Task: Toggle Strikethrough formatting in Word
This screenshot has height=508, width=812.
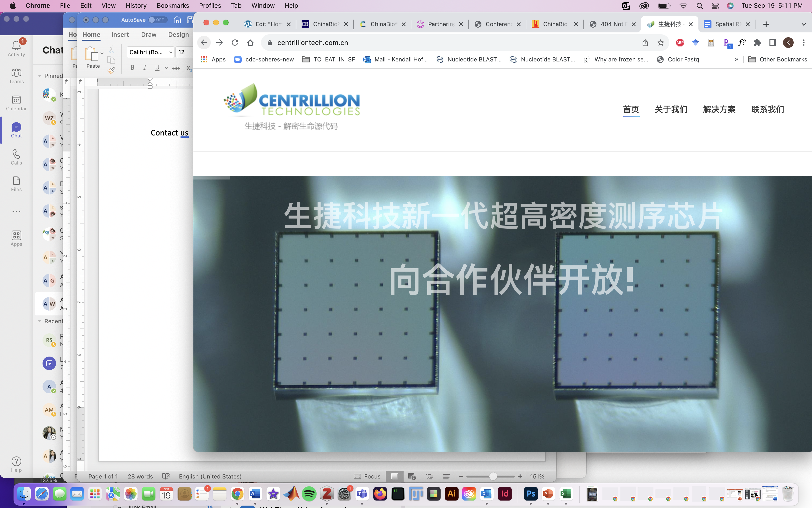Action: (x=176, y=68)
